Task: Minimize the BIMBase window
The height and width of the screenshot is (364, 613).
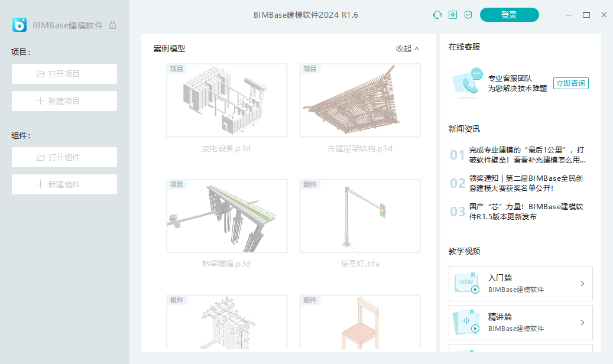Action: click(569, 15)
